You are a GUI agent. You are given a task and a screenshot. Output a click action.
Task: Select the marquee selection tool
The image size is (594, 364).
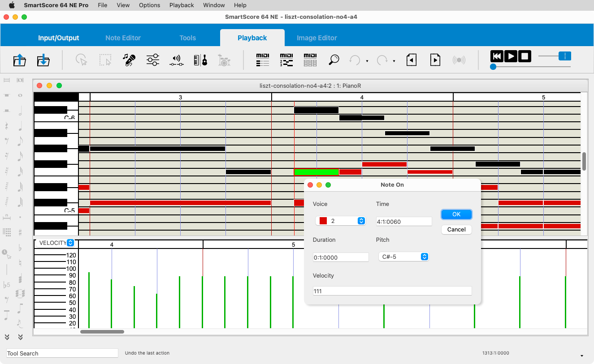point(105,60)
